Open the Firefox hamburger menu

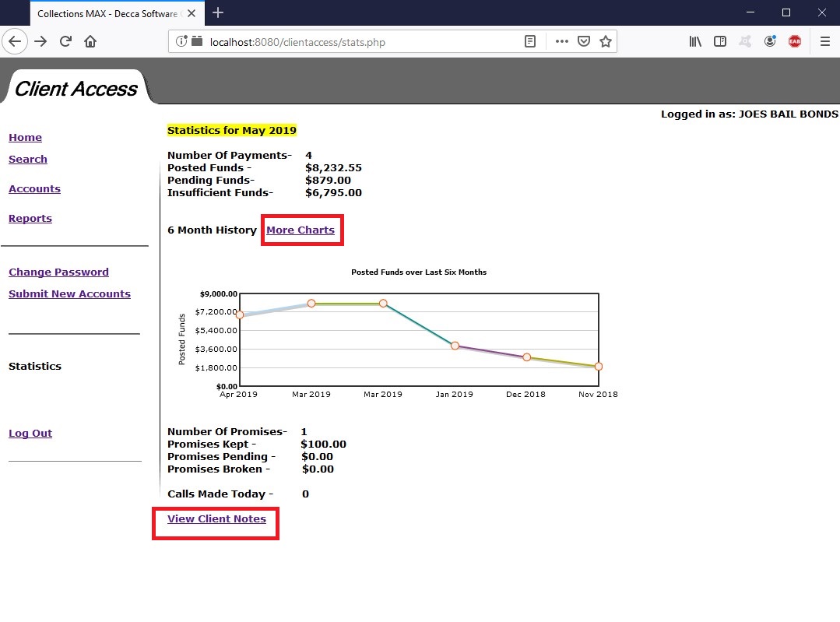(x=825, y=41)
